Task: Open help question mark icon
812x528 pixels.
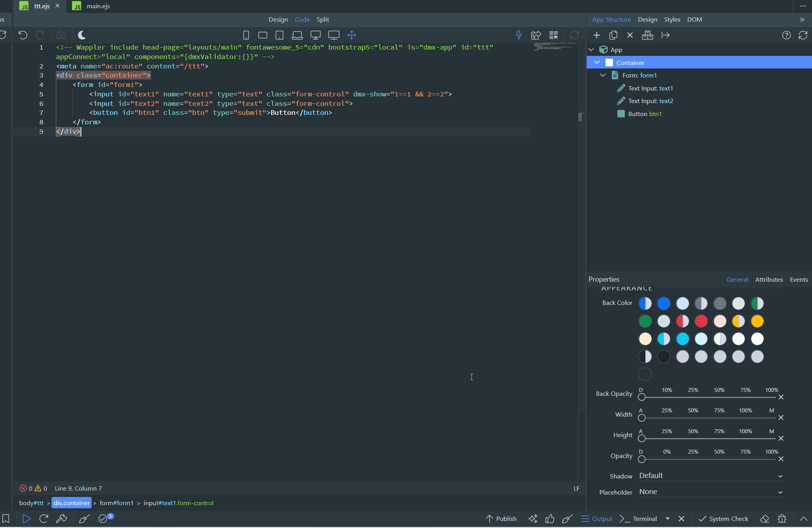Action: (x=786, y=35)
